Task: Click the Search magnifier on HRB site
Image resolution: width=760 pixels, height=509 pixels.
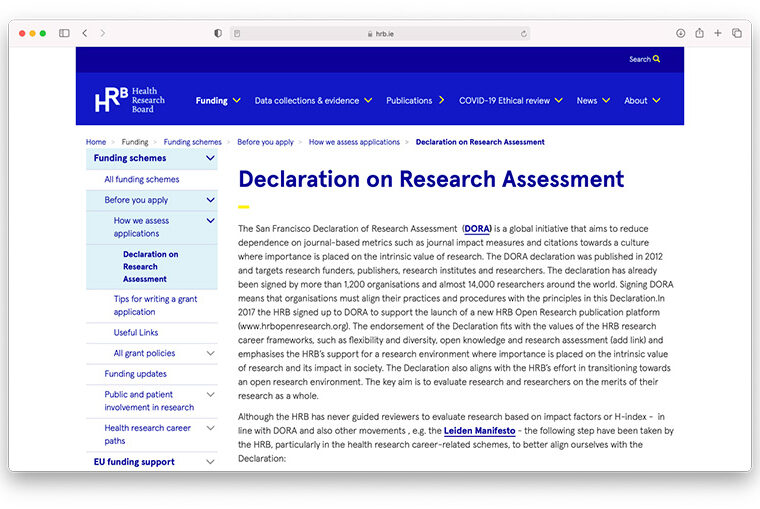Action: point(656,59)
